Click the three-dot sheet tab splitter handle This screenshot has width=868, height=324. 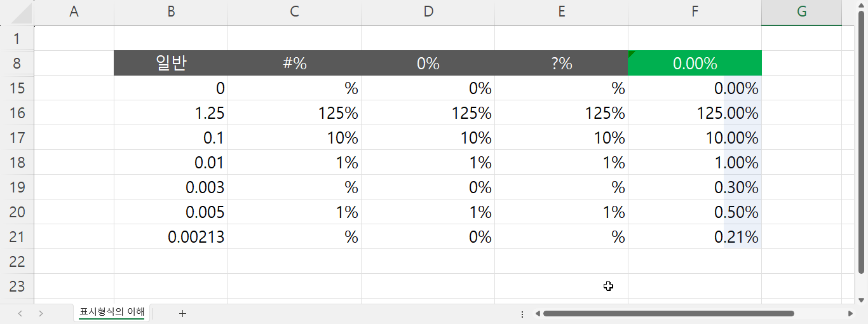(522, 314)
